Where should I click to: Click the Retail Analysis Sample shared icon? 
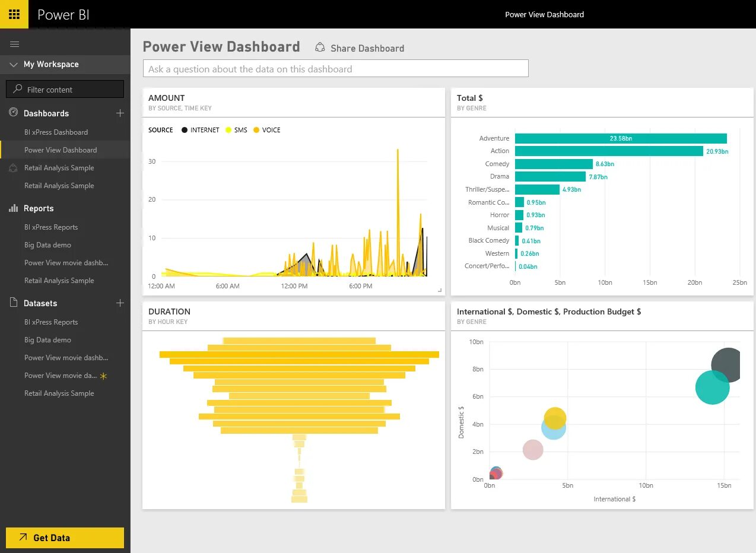pyautogui.click(x=14, y=168)
